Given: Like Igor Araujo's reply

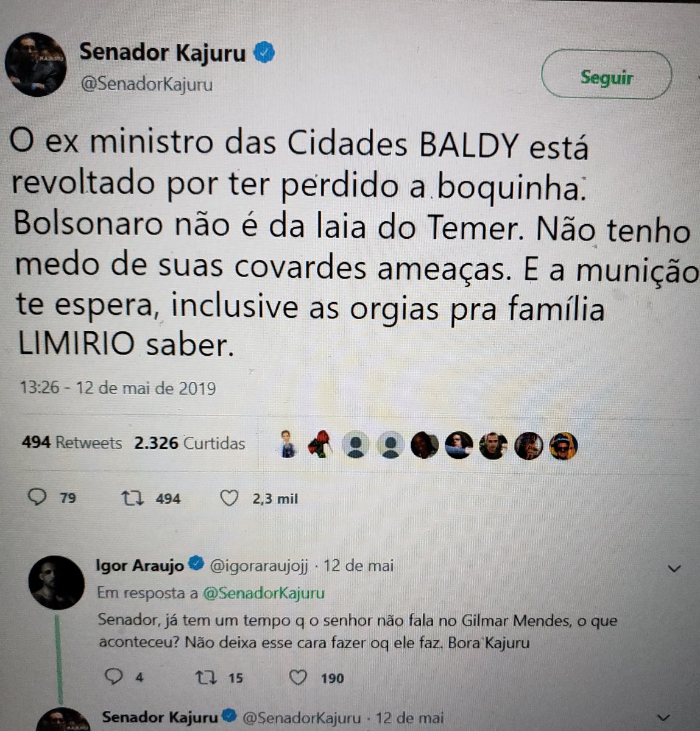Looking at the screenshot, I should 297,677.
